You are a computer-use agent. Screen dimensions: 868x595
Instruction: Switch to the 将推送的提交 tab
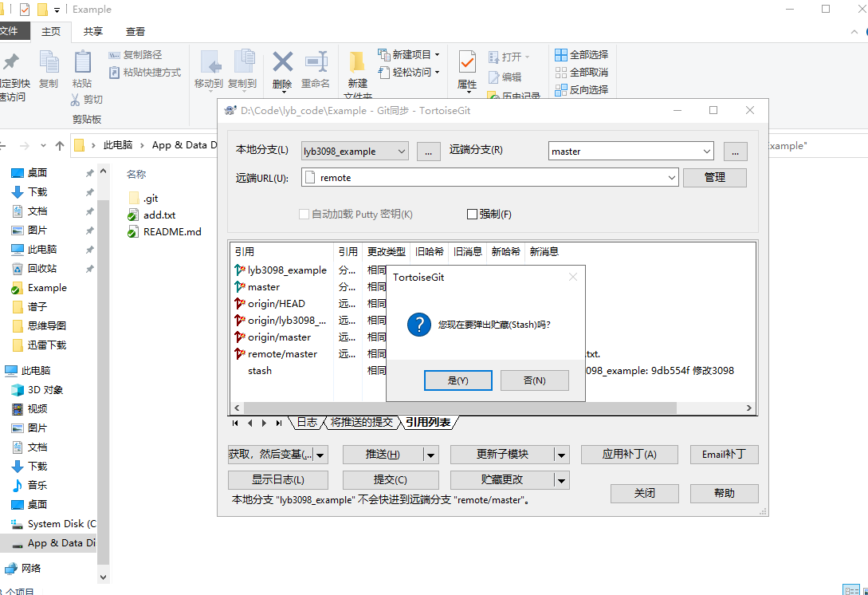tap(362, 422)
